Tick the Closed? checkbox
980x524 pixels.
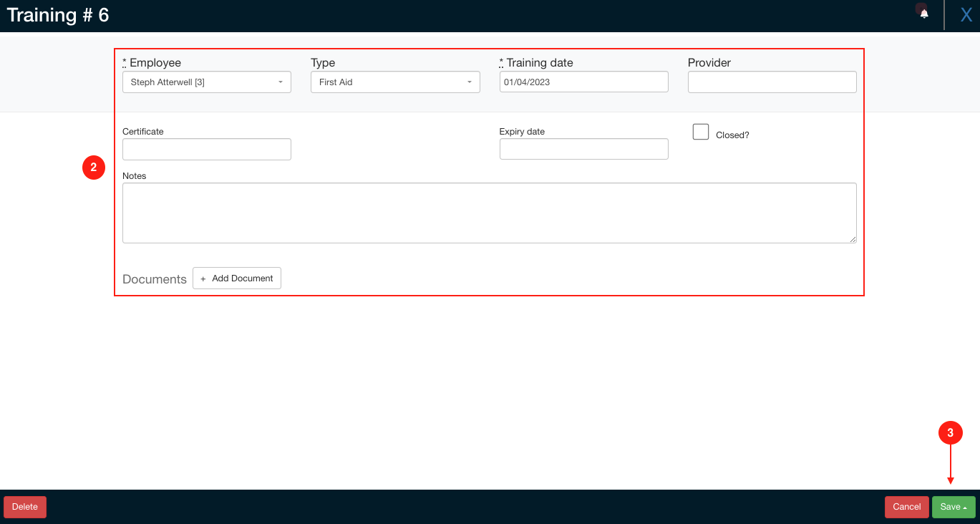(x=701, y=132)
